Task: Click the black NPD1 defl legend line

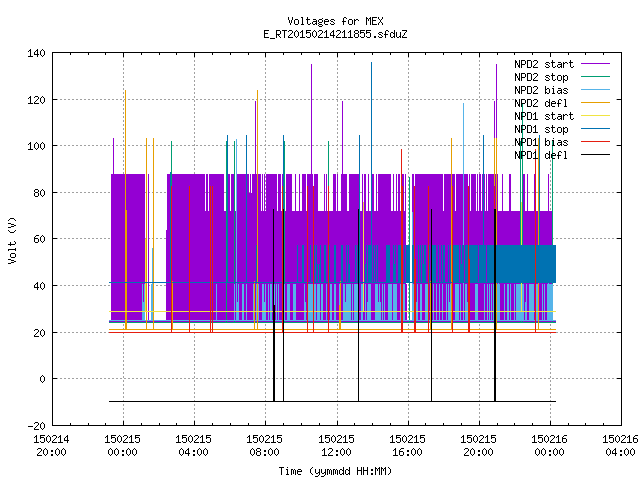Action: click(595, 155)
